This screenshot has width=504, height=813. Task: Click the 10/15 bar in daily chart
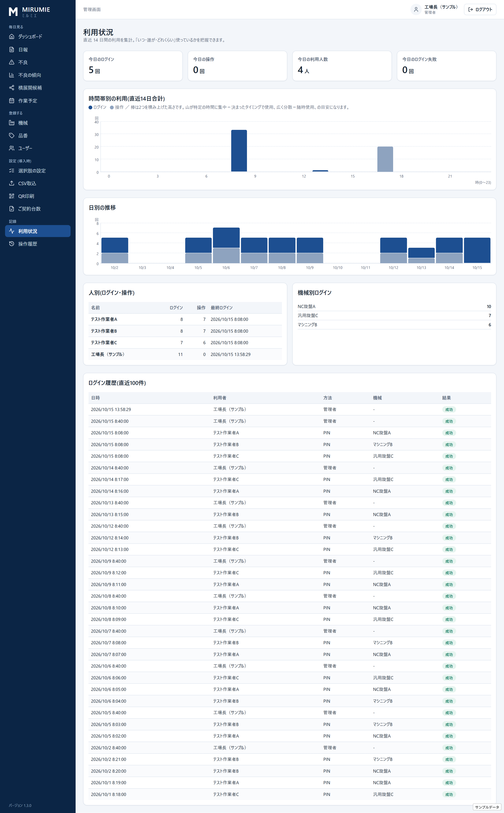coord(477,250)
